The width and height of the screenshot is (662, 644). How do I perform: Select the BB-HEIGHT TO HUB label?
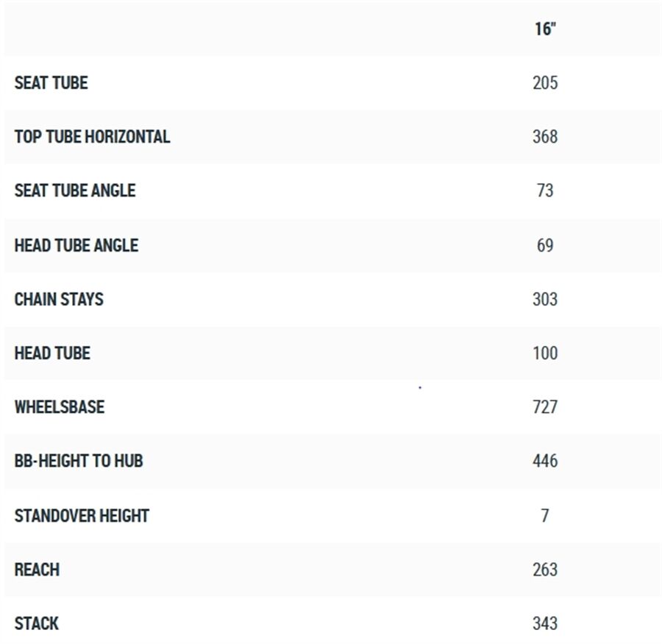[x=79, y=461]
